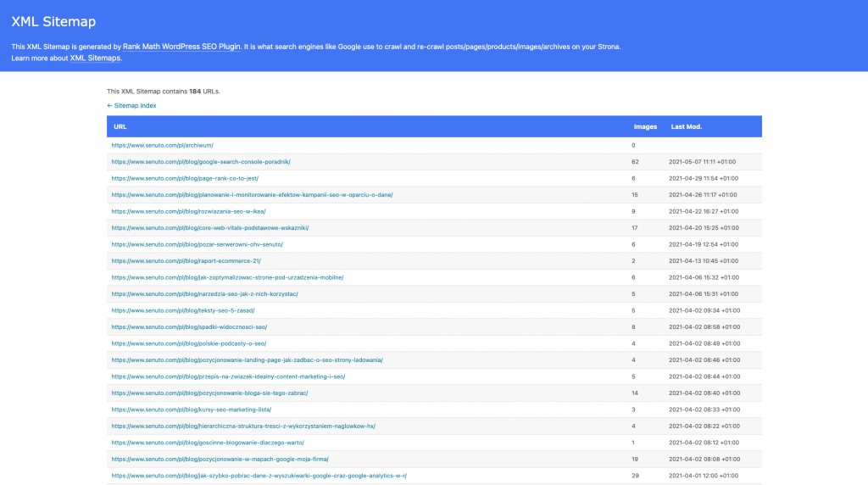Image resolution: width=868 pixels, height=485 pixels.
Task: Select the image count 29 cell
Action: tap(635, 477)
